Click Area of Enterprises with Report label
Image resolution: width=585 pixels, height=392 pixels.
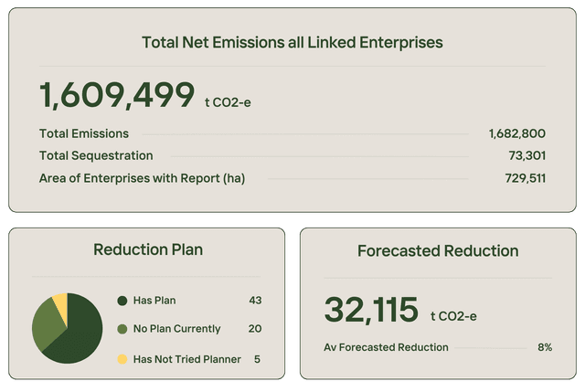click(142, 178)
